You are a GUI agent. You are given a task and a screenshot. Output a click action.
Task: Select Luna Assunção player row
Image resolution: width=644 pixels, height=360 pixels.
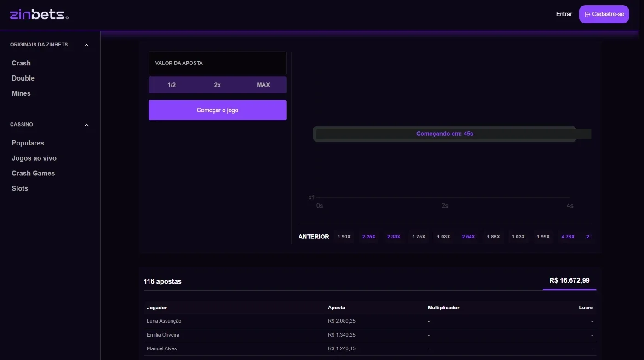(370, 321)
